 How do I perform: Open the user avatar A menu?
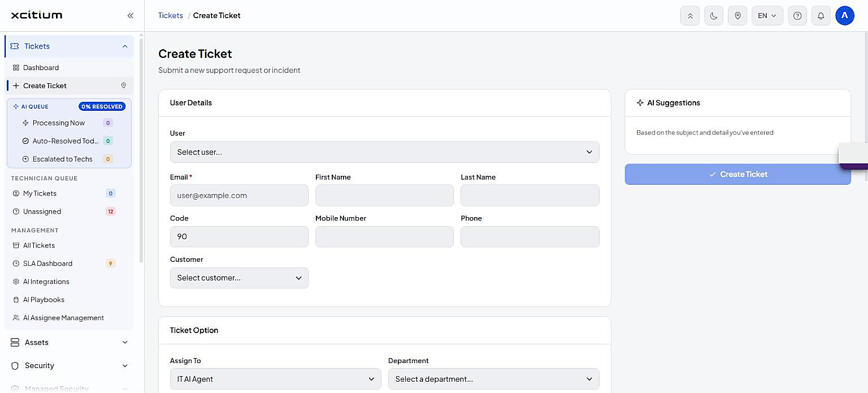click(845, 16)
